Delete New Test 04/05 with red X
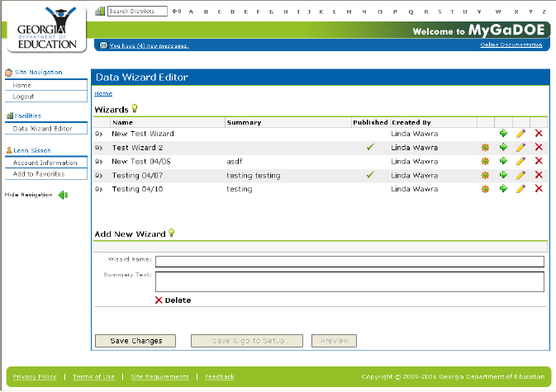The width and height of the screenshot is (556, 392). [x=539, y=161]
